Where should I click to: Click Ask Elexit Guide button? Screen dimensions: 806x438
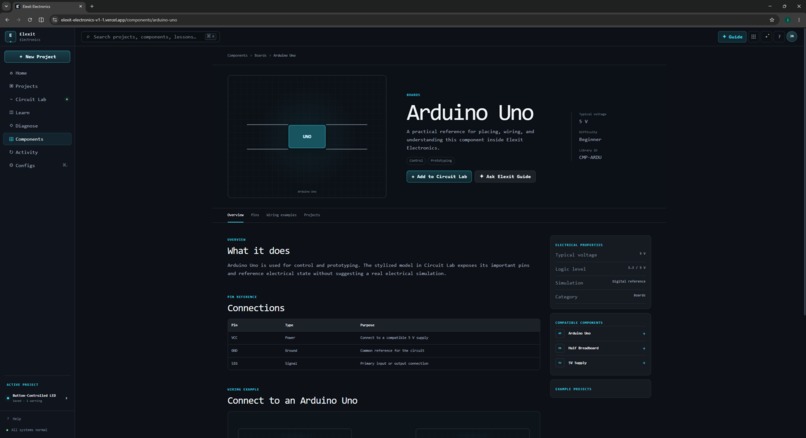[x=505, y=176]
